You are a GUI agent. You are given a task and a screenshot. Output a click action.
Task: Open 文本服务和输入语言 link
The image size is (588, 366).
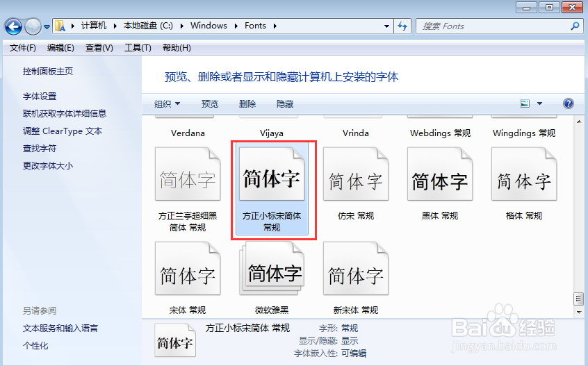coord(60,328)
